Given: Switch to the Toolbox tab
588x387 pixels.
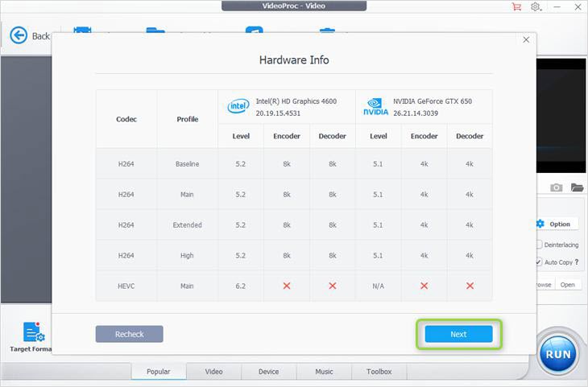Looking at the screenshot, I should tap(379, 371).
